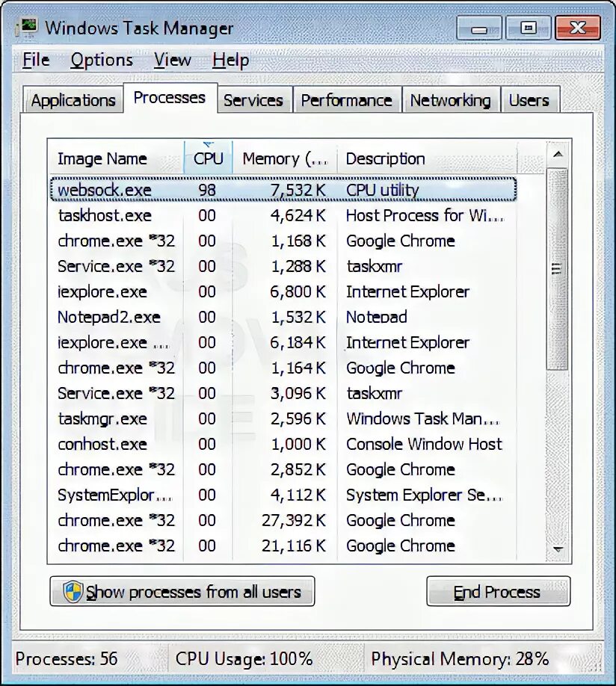Open the Options menu
Screen dimensions: 616x686
[102, 60]
